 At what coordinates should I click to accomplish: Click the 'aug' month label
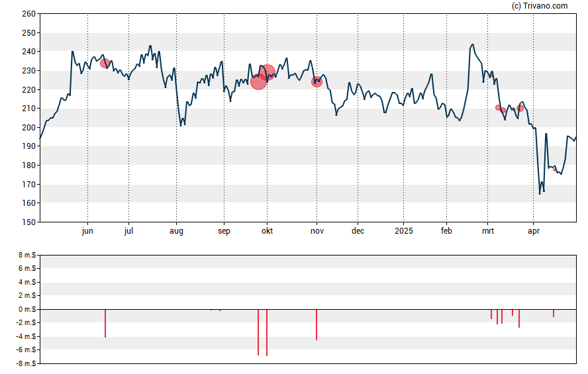[176, 231]
